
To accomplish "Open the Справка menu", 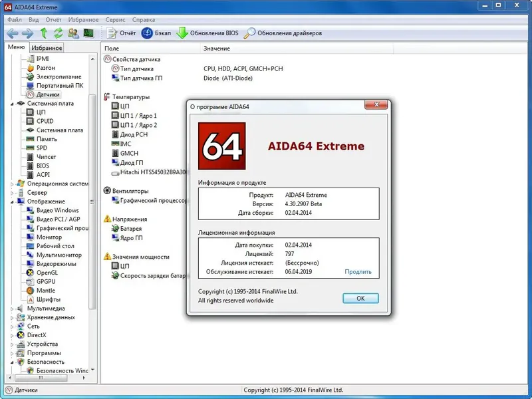I will pos(144,20).
